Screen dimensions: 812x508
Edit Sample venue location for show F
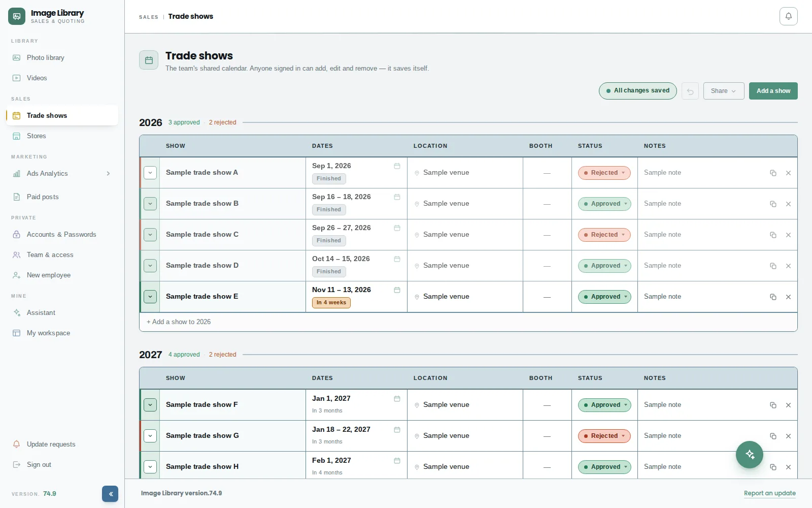(x=446, y=405)
